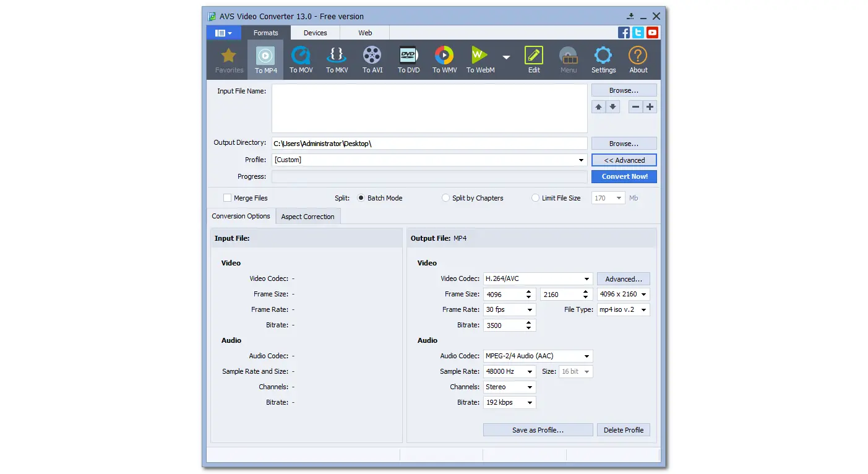Select Batch Mode radio button

tap(361, 198)
